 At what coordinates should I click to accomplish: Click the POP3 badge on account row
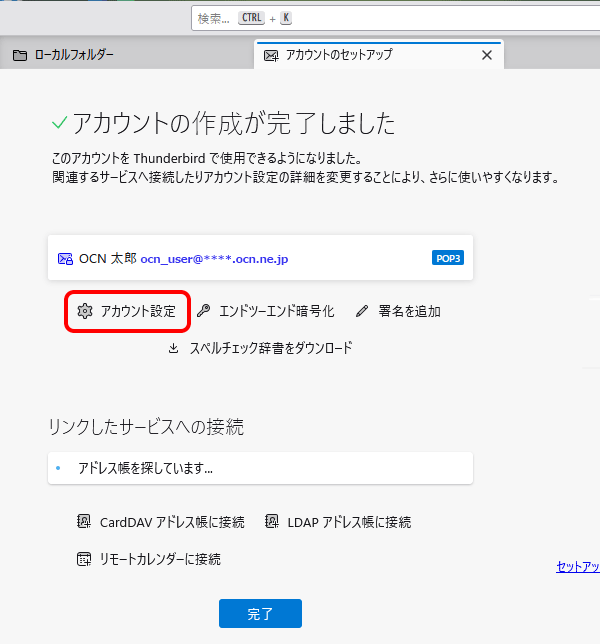pos(447,258)
